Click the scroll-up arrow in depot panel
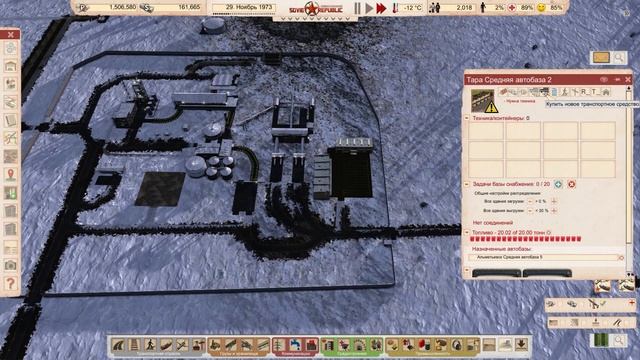Screen dimensions: 640x360 (x=629, y=88)
